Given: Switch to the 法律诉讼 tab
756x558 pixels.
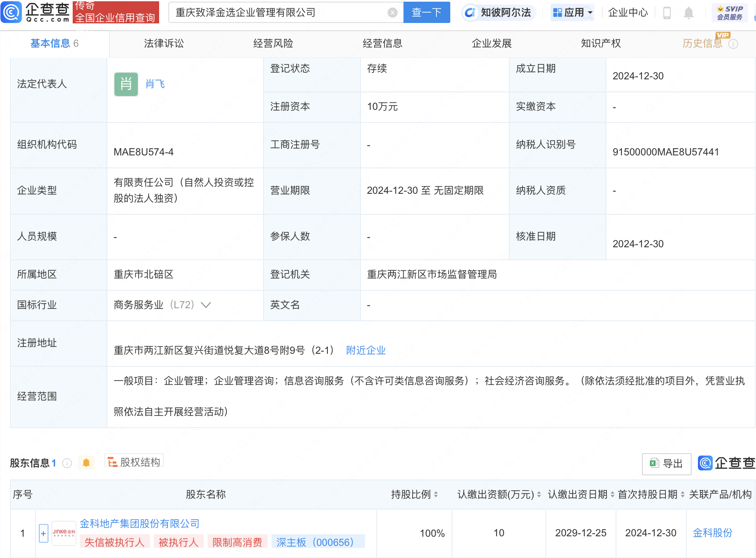Looking at the screenshot, I should click(x=164, y=43).
